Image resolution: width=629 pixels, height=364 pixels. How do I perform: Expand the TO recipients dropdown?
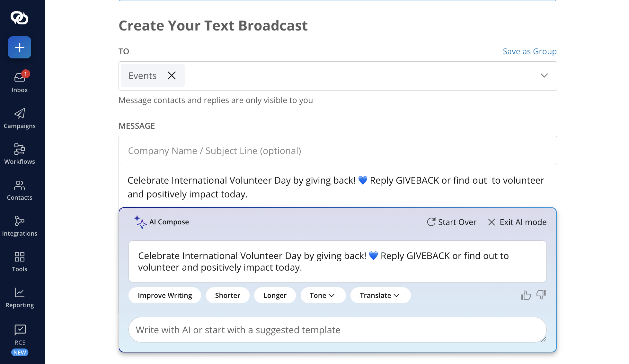pos(544,76)
